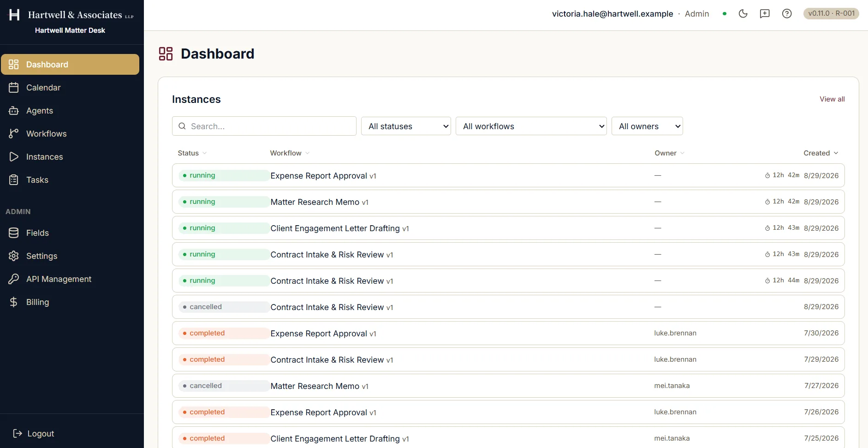
Task: Sort by Owner column header
Action: point(669,153)
